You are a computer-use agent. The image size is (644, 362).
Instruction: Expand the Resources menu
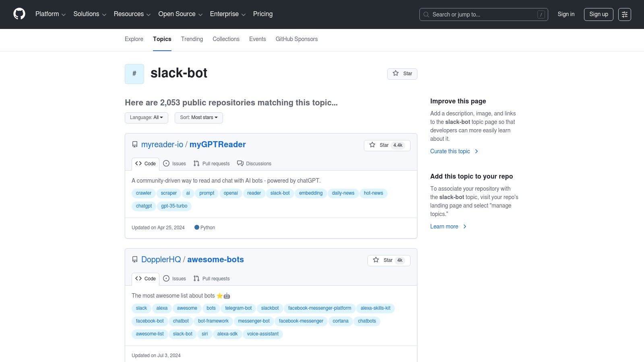tap(132, 14)
